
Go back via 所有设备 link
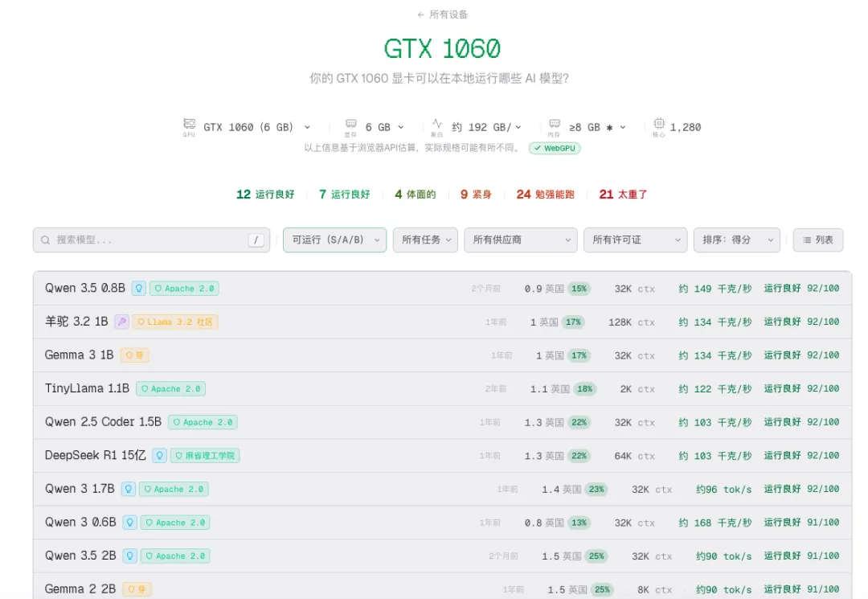pos(442,14)
